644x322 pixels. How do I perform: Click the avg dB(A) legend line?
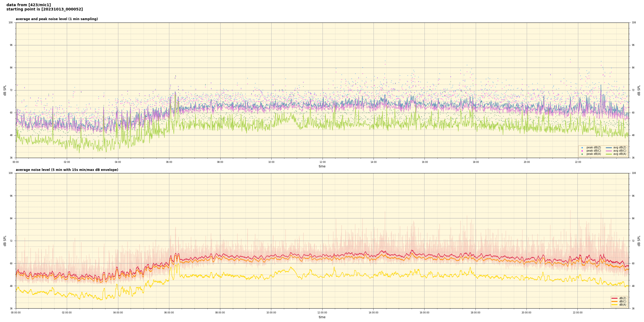click(609, 154)
